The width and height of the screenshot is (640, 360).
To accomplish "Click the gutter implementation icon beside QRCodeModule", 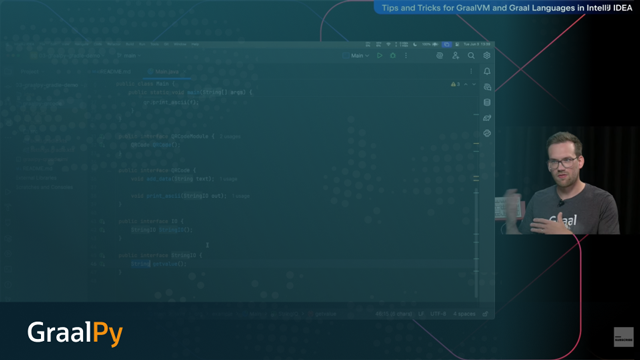I will click(102, 136).
